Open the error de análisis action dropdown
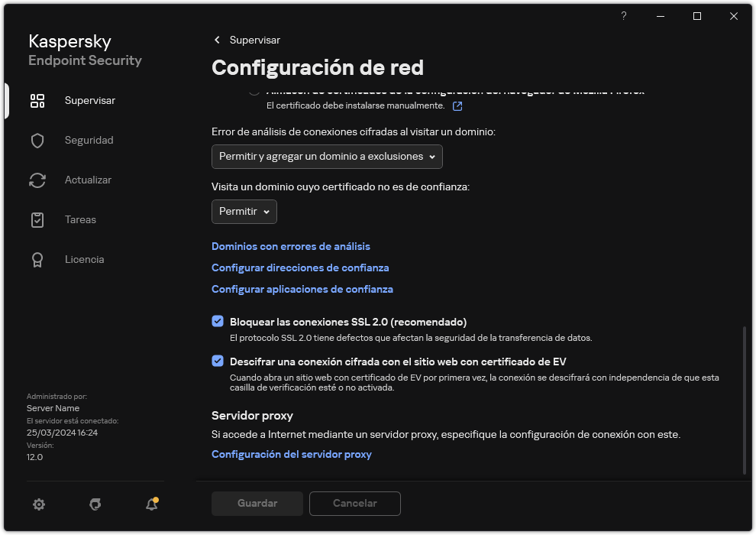 [327, 157]
